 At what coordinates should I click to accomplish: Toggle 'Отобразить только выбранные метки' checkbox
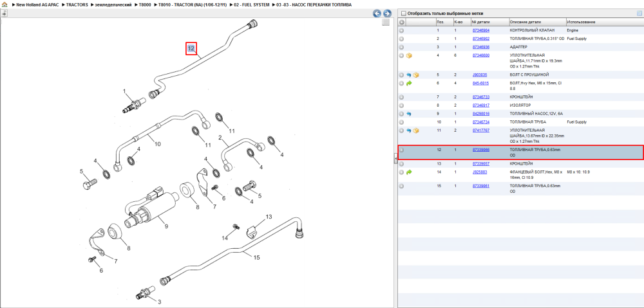(403, 13)
